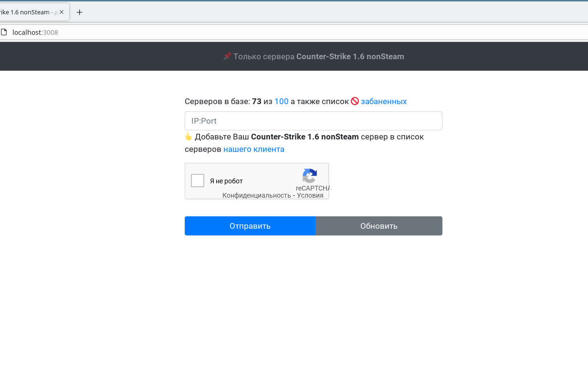The image size is (588, 383).
Task: Submit with the Отправить button
Action: click(x=250, y=226)
